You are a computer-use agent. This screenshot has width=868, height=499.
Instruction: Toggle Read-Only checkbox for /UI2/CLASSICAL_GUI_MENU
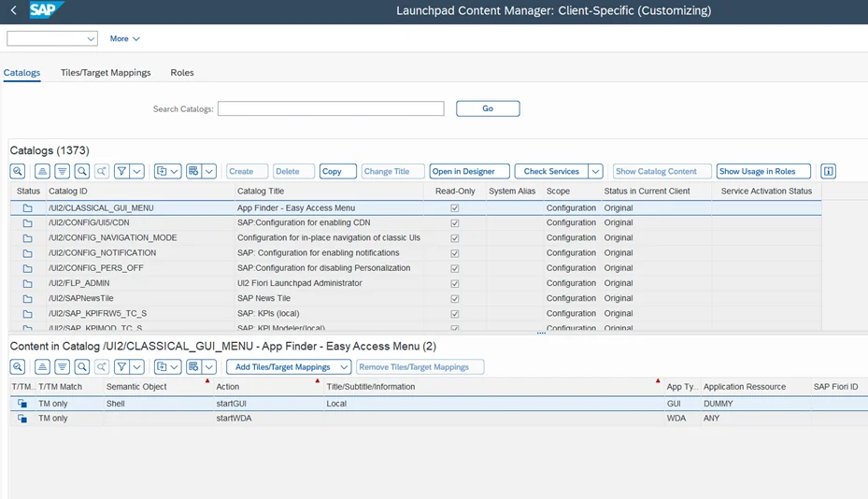click(454, 208)
